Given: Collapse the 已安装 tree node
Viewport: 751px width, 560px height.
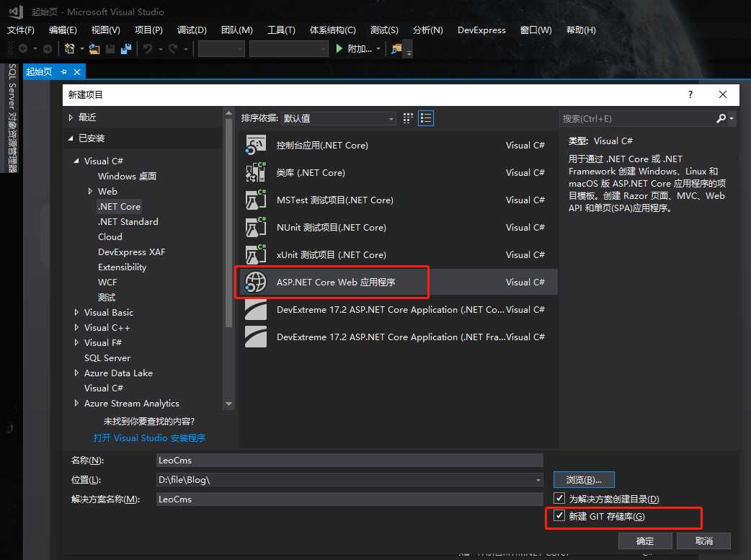Looking at the screenshot, I should tap(71, 138).
